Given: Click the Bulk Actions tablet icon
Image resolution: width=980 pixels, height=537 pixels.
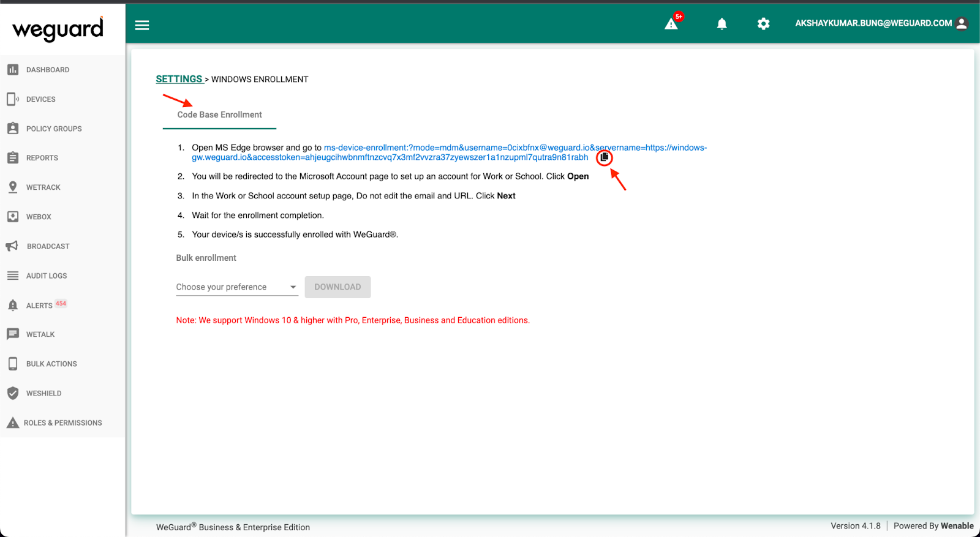Looking at the screenshot, I should click(x=13, y=364).
